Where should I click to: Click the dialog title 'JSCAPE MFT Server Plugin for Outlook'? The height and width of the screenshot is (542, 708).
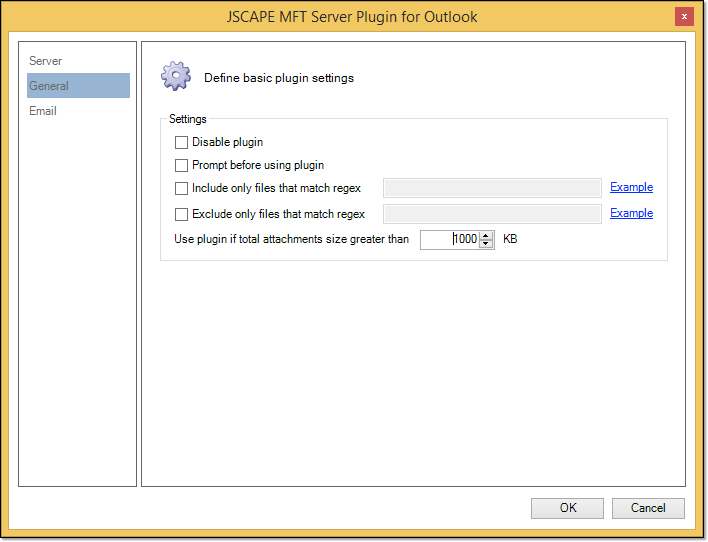(352, 17)
